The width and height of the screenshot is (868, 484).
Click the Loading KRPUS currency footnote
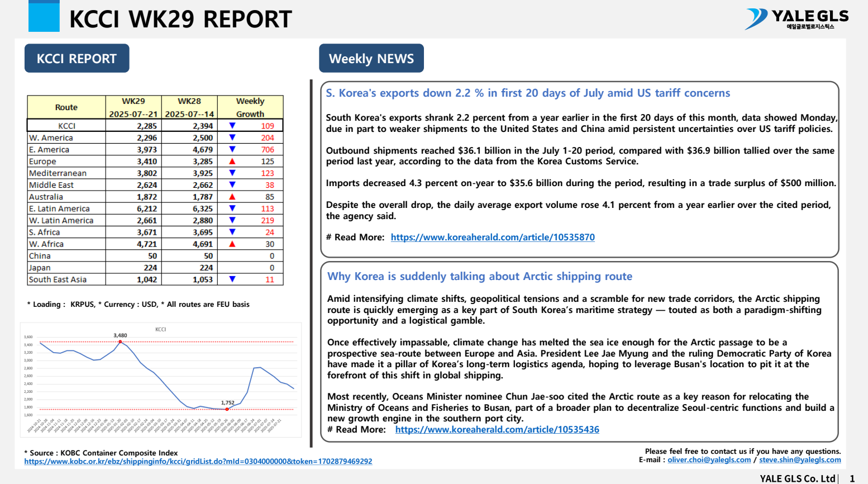(138, 305)
